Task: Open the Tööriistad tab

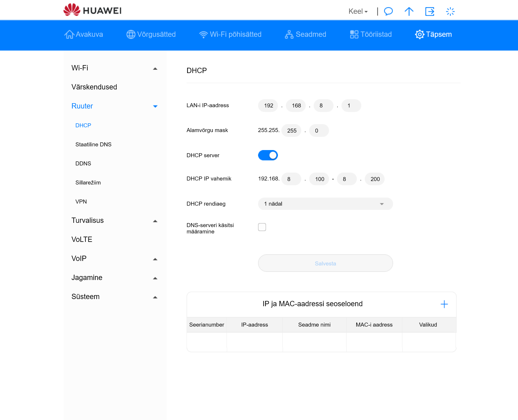Action: coord(371,34)
